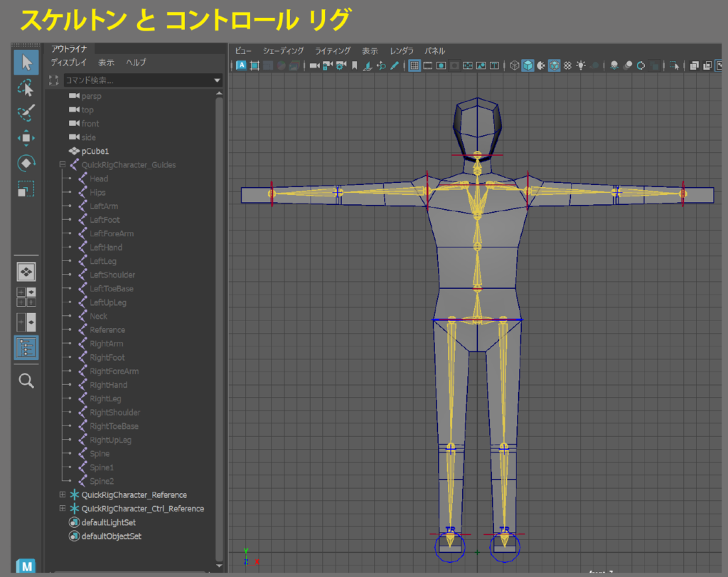The height and width of the screenshot is (577, 728).
Task: Open the シェーディング viewport menu
Action: point(283,51)
